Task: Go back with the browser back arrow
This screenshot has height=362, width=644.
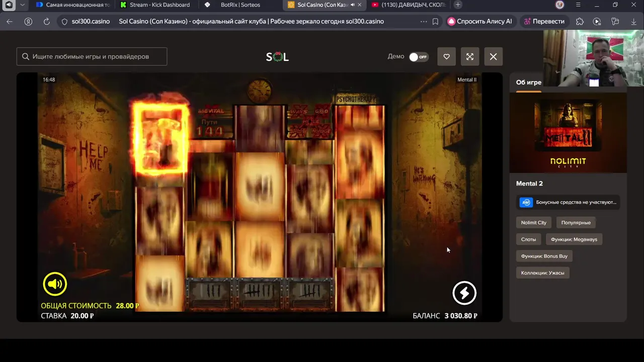Action: point(9,22)
